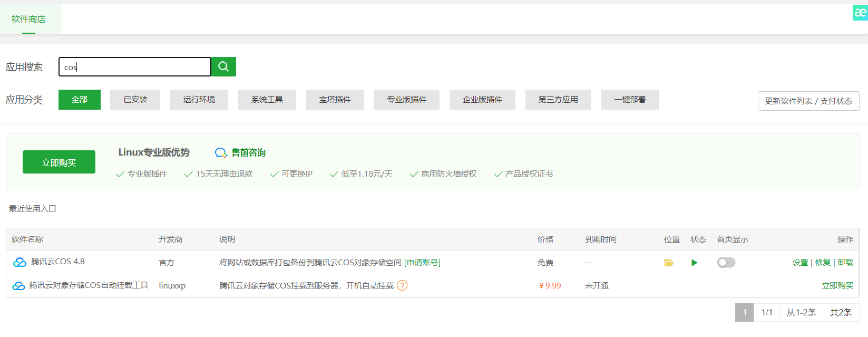This screenshot has width=868, height=337.
Task: Click the 低至1.18元/天 advantage text
Action: (x=367, y=174)
